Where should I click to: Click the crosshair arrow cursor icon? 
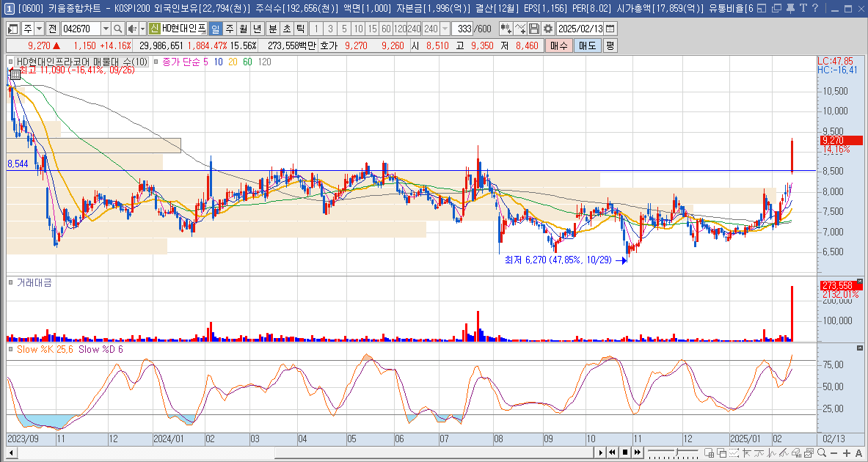pos(747,452)
